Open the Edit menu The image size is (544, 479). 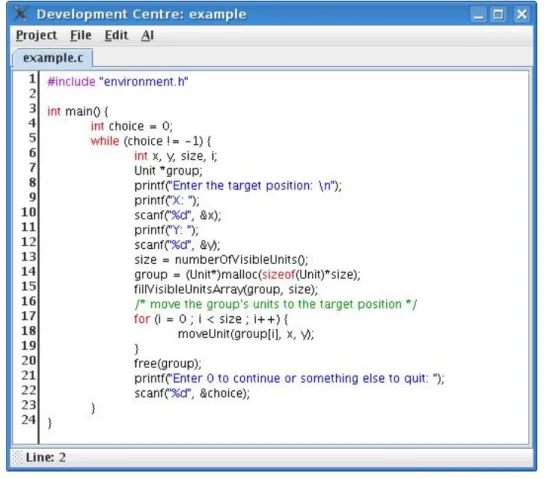tap(116, 35)
